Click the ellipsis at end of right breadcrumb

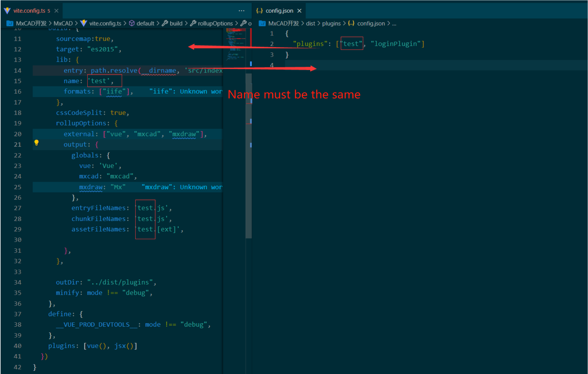click(394, 23)
